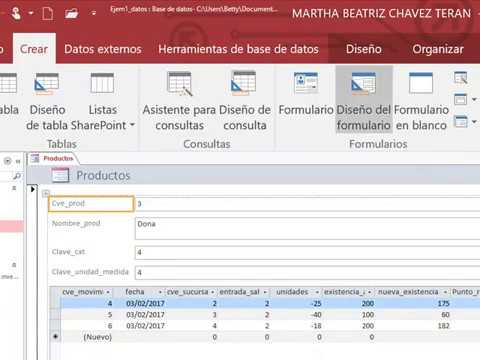Click the form layout selector handle icon
This screenshot has height=360, width=480.
pyautogui.click(x=46, y=193)
